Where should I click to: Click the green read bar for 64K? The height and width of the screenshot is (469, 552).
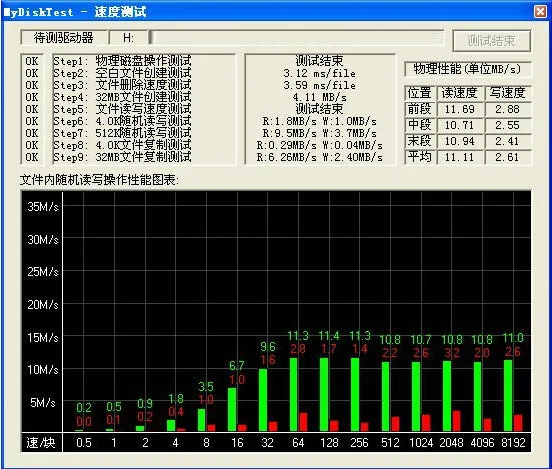[293, 394]
